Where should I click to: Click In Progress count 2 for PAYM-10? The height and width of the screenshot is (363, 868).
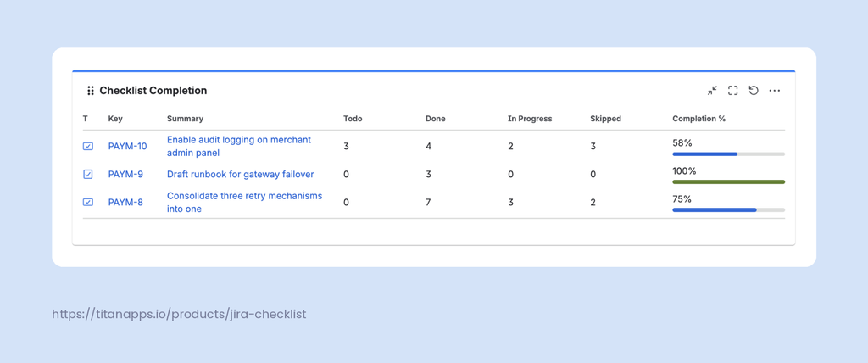(x=510, y=147)
